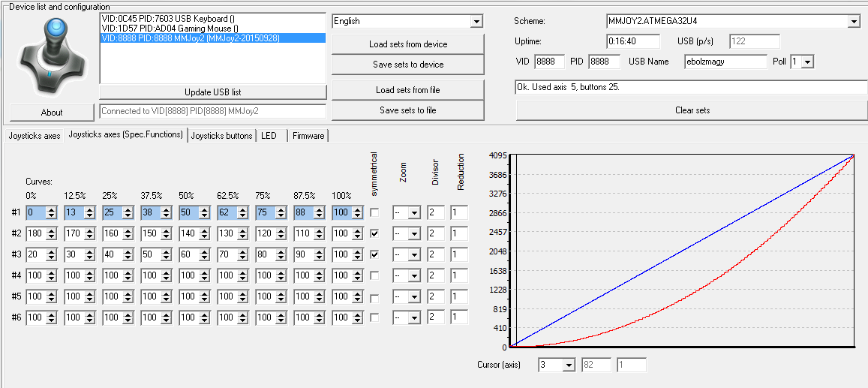Click the About button
The height and width of the screenshot is (388, 868).
(52, 113)
